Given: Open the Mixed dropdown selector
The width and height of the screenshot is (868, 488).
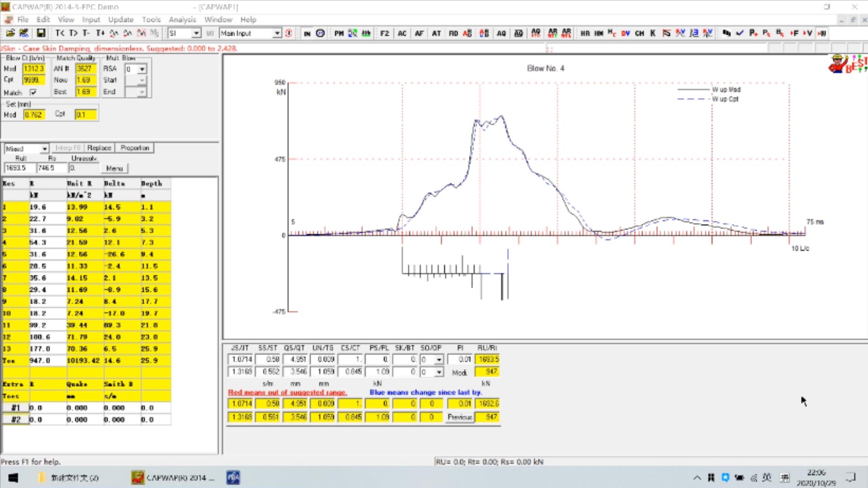Looking at the screenshot, I should tap(26, 148).
